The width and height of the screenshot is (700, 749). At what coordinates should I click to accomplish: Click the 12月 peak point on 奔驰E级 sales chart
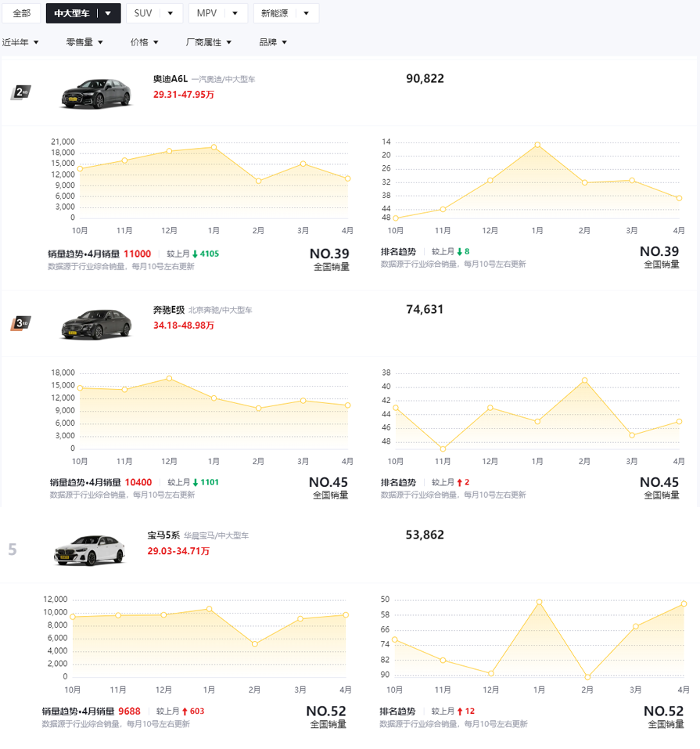[169, 378]
